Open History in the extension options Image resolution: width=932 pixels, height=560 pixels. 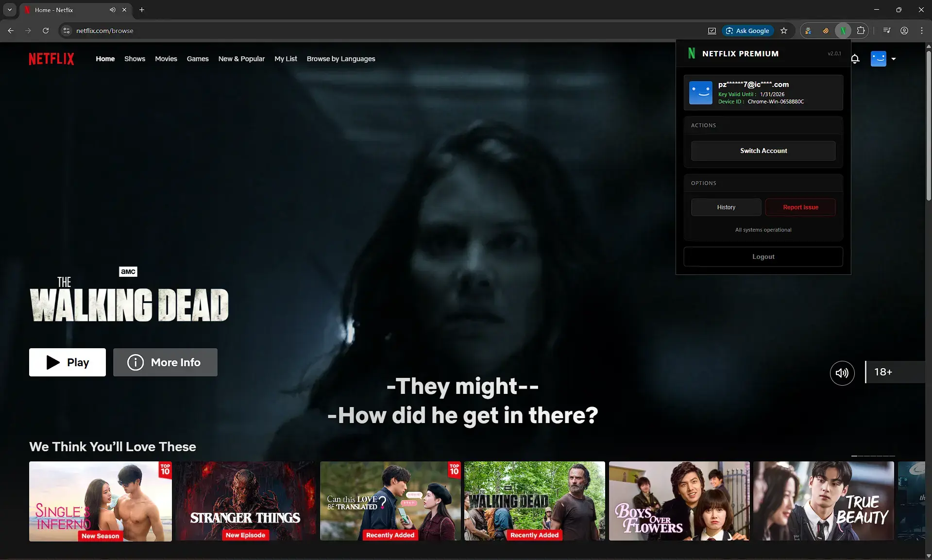point(726,207)
